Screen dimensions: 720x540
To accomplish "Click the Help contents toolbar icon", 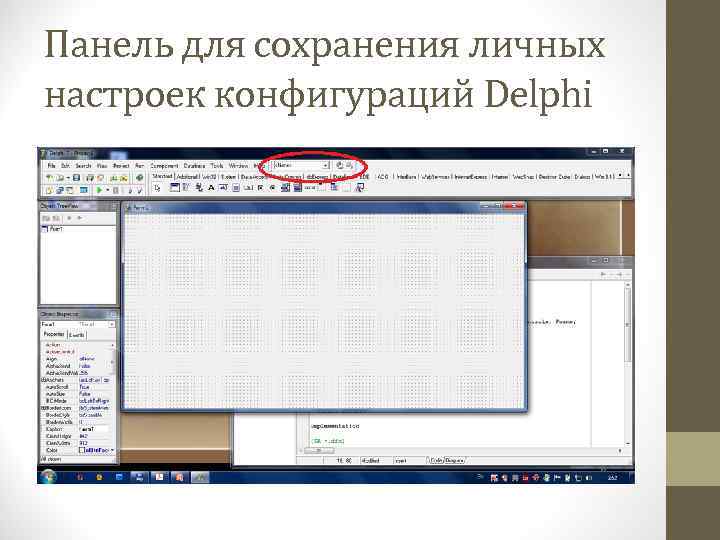I will (x=140, y=178).
